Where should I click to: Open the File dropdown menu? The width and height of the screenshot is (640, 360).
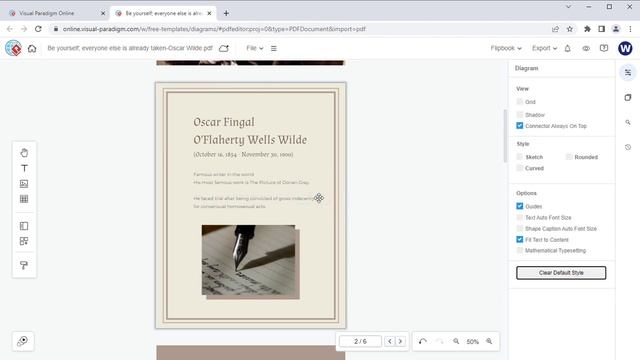coord(255,48)
